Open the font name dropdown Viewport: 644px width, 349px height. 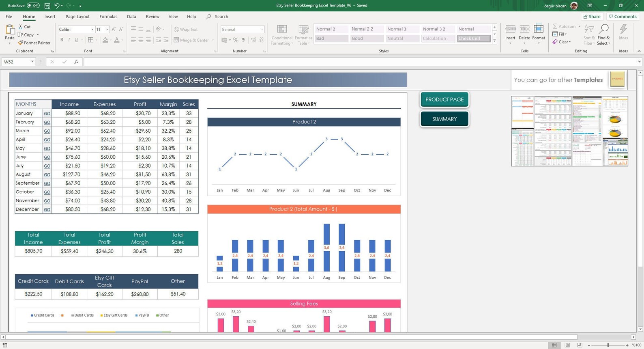pyautogui.click(x=92, y=29)
